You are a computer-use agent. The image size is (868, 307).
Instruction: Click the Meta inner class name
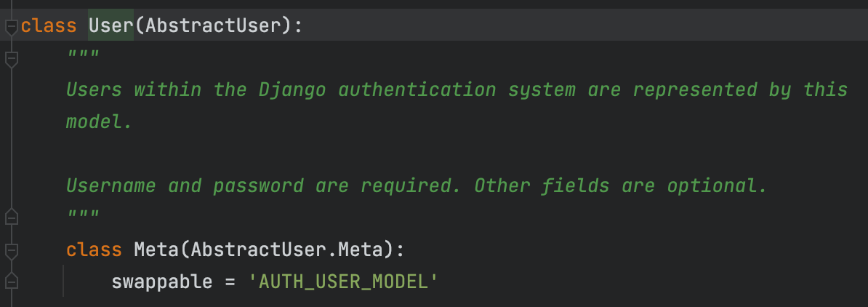click(x=156, y=250)
